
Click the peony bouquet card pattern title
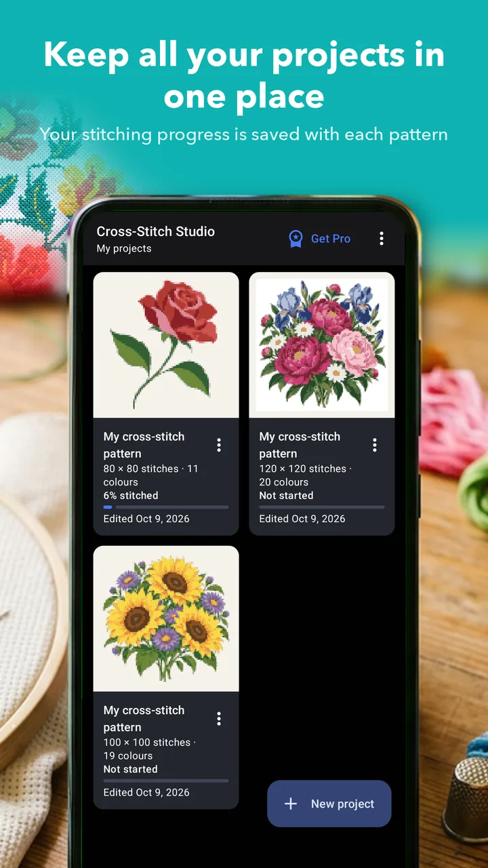300,445
